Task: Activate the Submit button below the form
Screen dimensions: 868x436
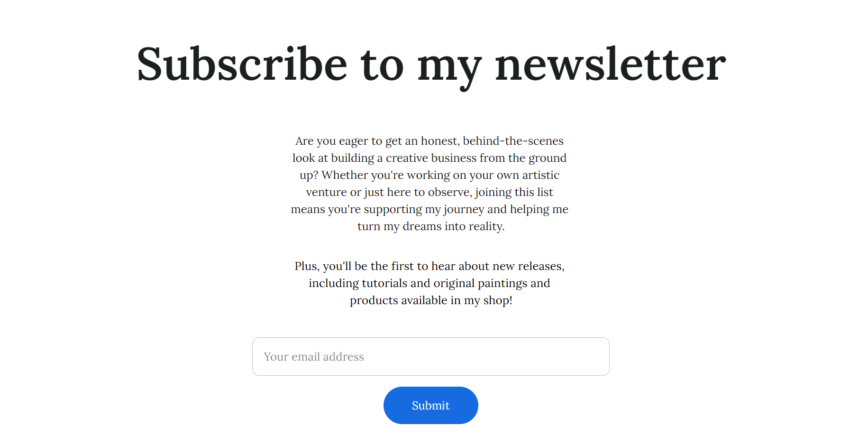Action: click(430, 405)
